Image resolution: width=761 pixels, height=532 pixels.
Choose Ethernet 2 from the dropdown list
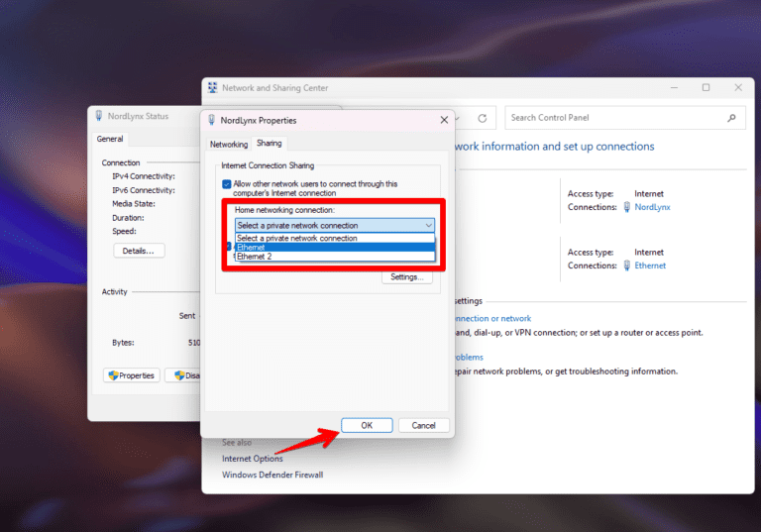tap(335, 257)
